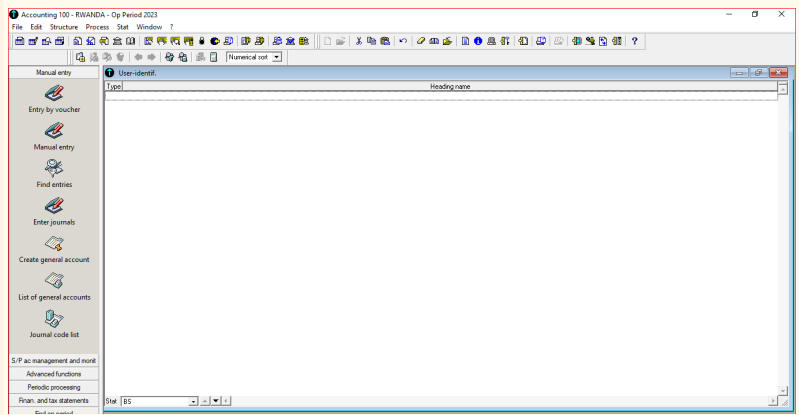The height and width of the screenshot is (415, 799).
Task: Open the Manual entry sidebar icon
Action: 54,131
